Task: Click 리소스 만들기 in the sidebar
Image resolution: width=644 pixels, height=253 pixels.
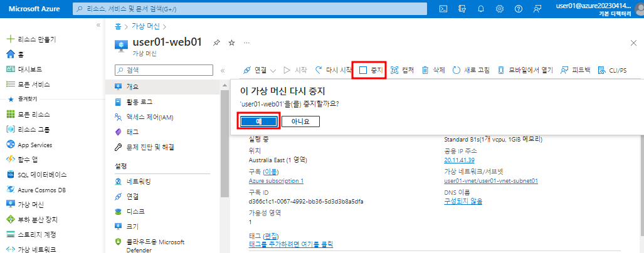Action: [32, 39]
